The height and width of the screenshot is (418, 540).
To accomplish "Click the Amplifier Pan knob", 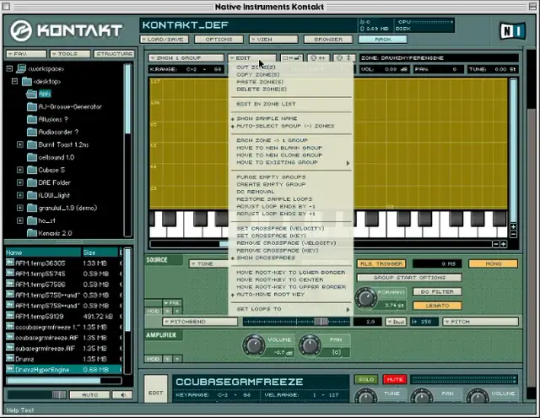I will [x=310, y=345].
